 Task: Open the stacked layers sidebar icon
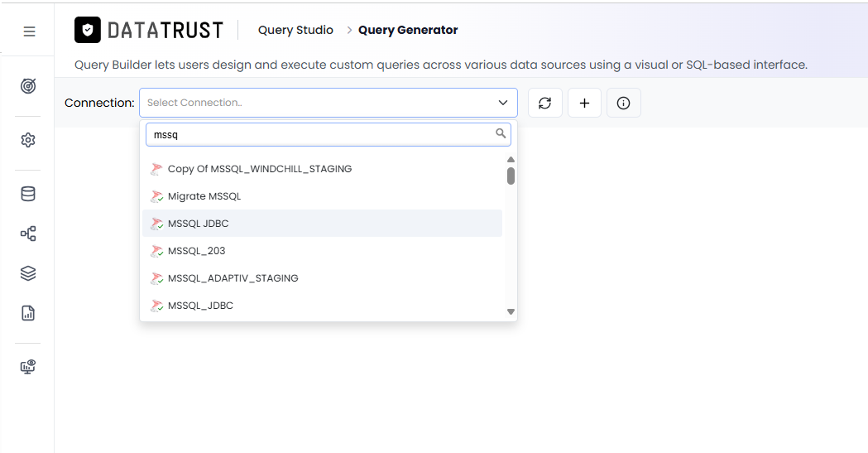click(28, 273)
